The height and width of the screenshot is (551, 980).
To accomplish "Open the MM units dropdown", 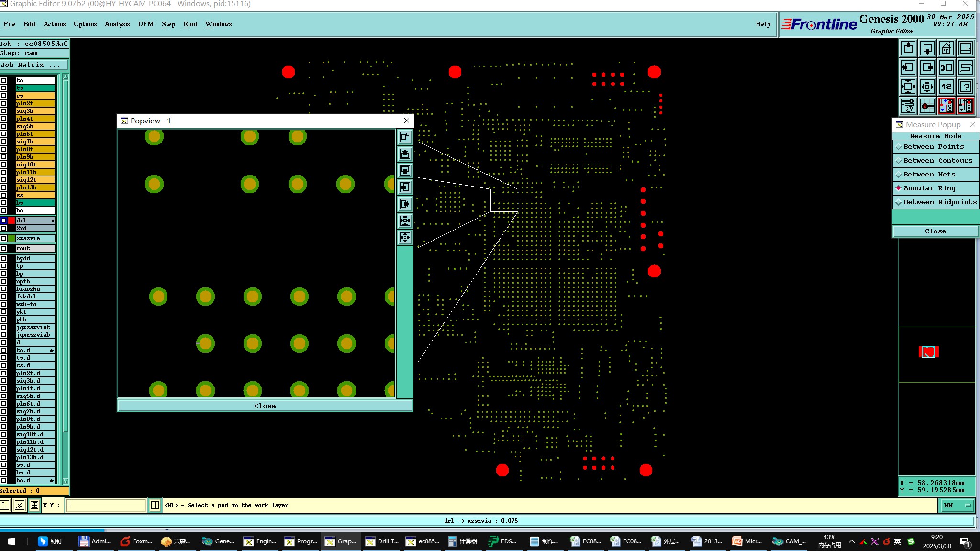I will click(958, 505).
